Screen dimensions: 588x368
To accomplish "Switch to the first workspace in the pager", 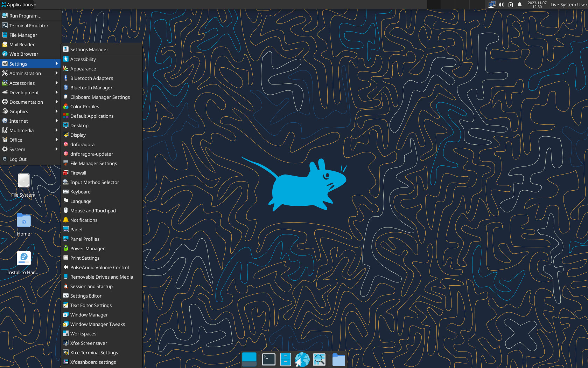I will 433,5.
